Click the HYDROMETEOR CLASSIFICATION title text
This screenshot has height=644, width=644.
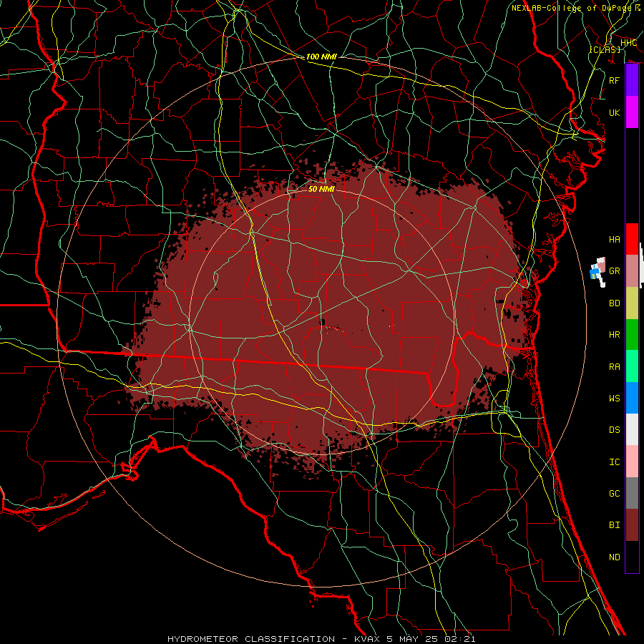point(251,639)
